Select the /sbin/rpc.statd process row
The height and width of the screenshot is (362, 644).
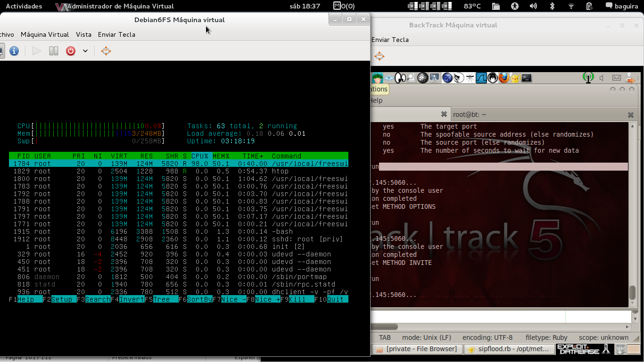point(179,284)
